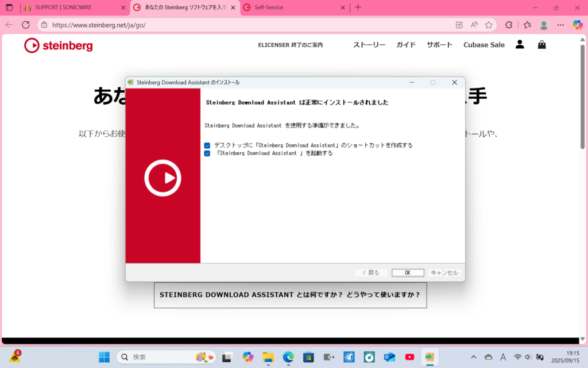Switch to the Self-Service tab
Image resolution: width=588 pixels, height=368 pixels.
(293, 7)
